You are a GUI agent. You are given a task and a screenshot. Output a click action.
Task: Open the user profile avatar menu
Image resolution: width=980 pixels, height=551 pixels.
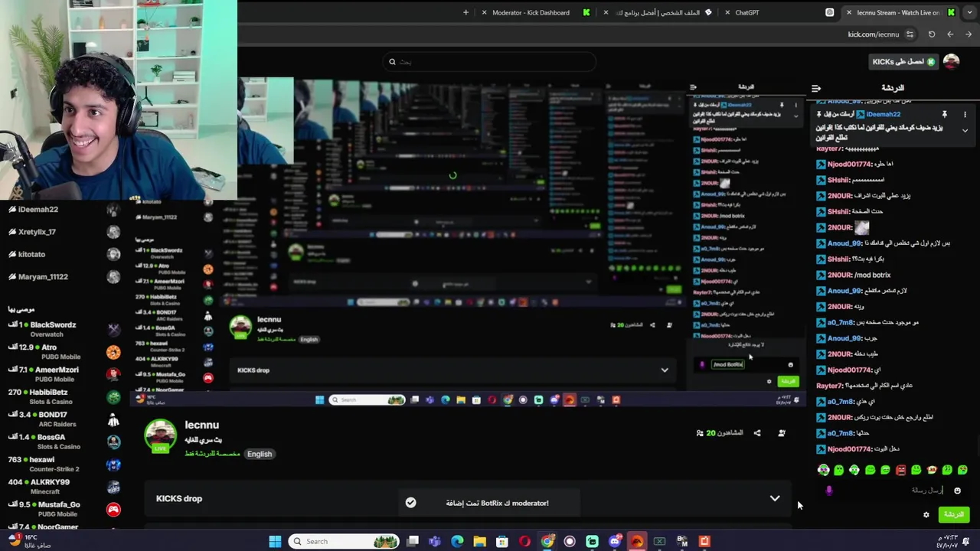(x=951, y=62)
